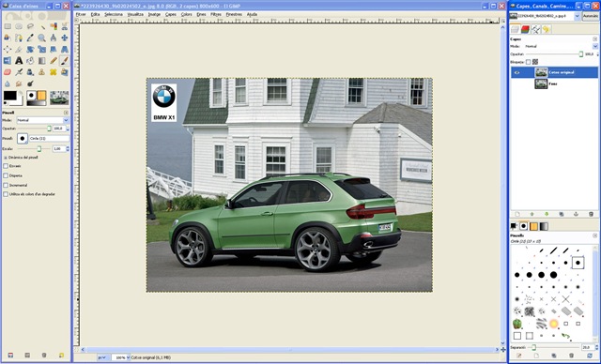The width and height of the screenshot is (601, 364).
Task: Open the brush Mode dropdown in tool options
Action: point(42,120)
